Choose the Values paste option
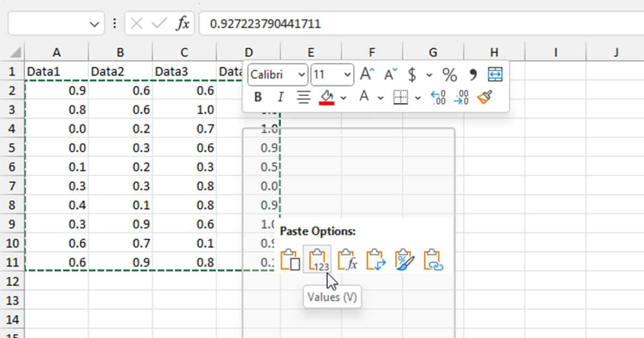 coord(317,259)
